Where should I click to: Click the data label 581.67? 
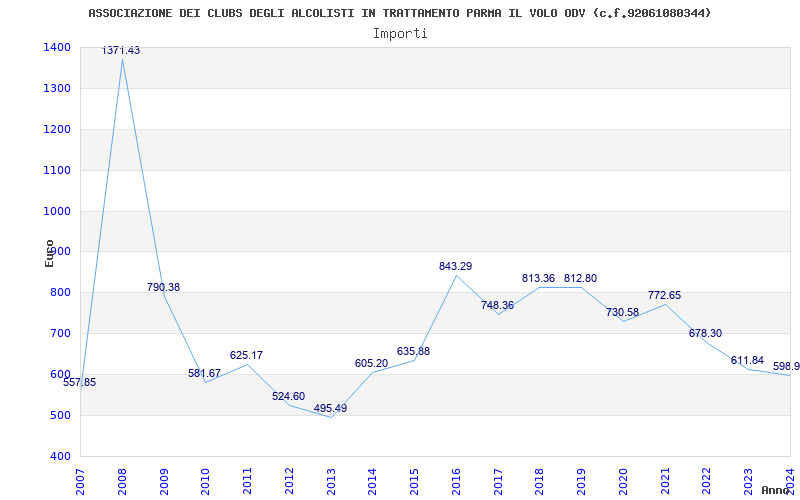pos(205,373)
